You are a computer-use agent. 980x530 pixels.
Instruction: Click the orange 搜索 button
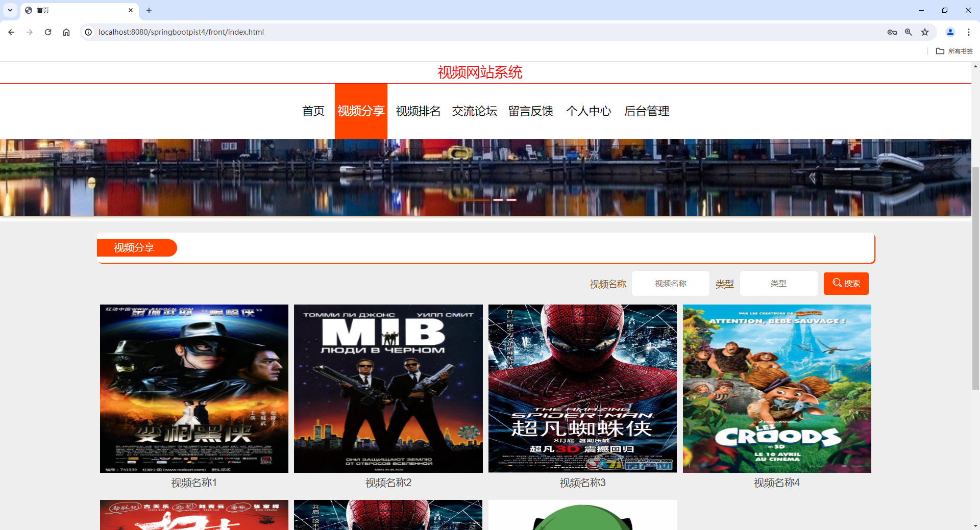(846, 284)
